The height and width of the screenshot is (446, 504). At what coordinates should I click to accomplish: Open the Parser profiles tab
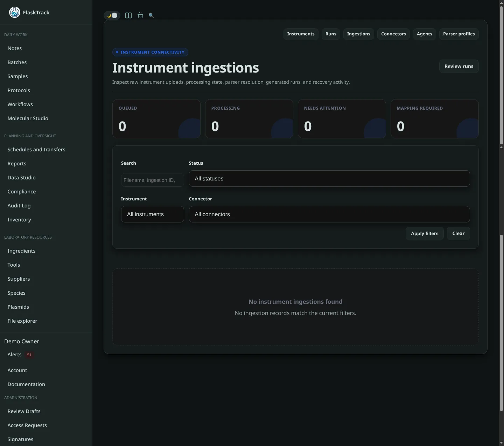(x=459, y=34)
